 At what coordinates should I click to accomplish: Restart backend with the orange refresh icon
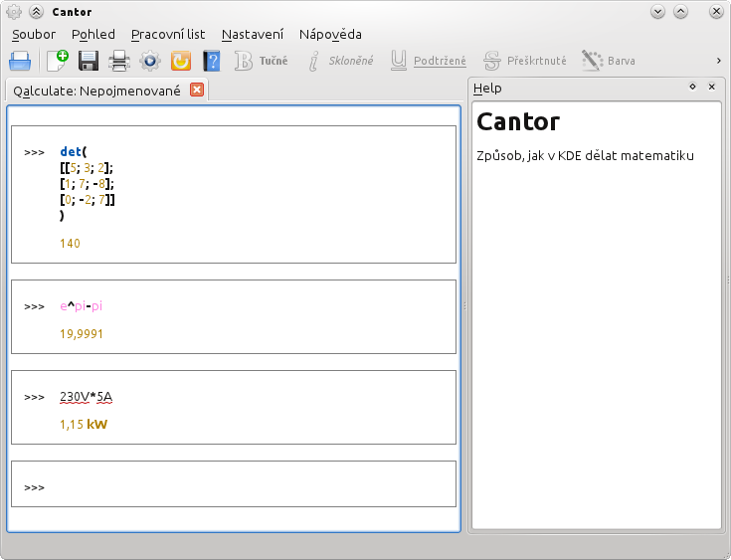tap(181, 61)
